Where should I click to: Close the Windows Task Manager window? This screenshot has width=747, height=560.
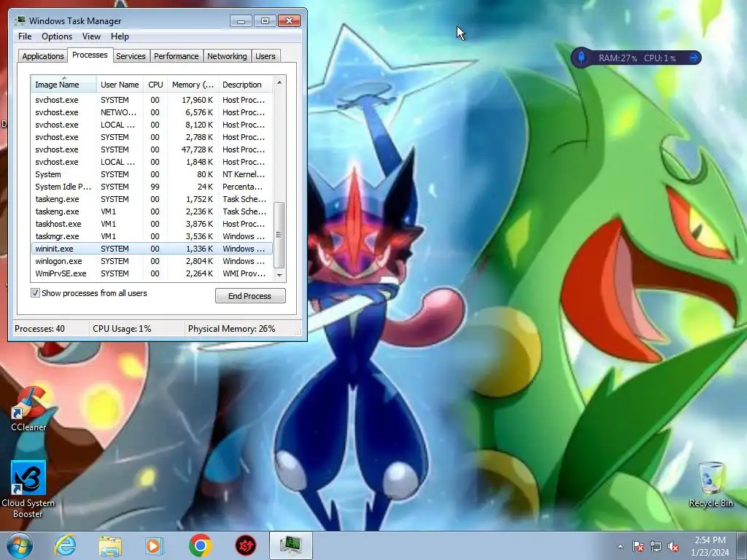[289, 21]
